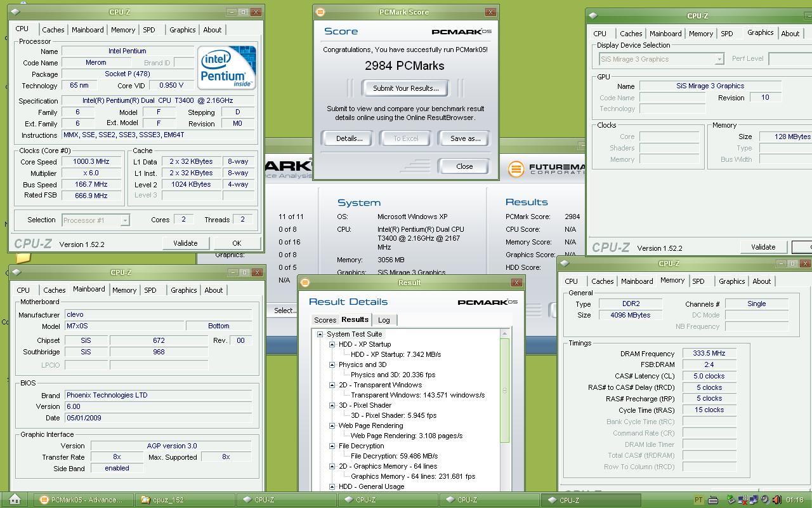Click the Mainboard CPU-Z window's title icon

coord(16,272)
